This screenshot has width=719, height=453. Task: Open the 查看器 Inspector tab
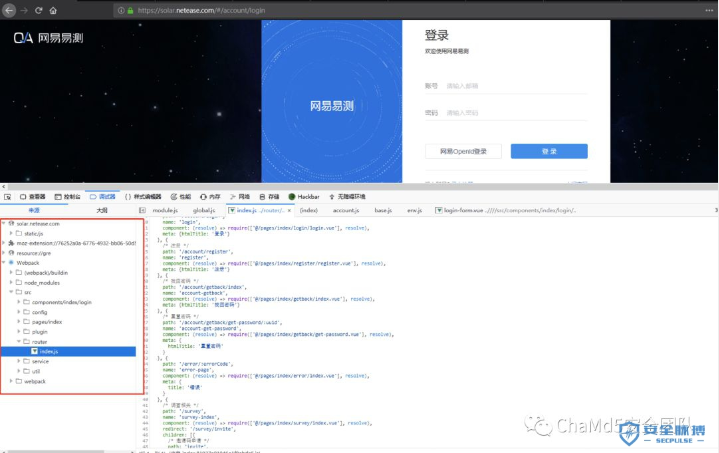[x=33, y=197]
